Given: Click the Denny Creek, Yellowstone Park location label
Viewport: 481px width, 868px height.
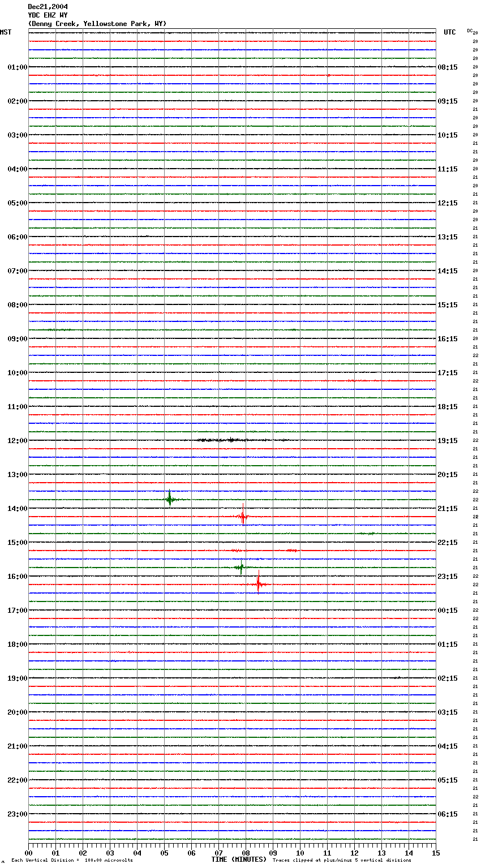Looking at the screenshot, I should (97, 24).
